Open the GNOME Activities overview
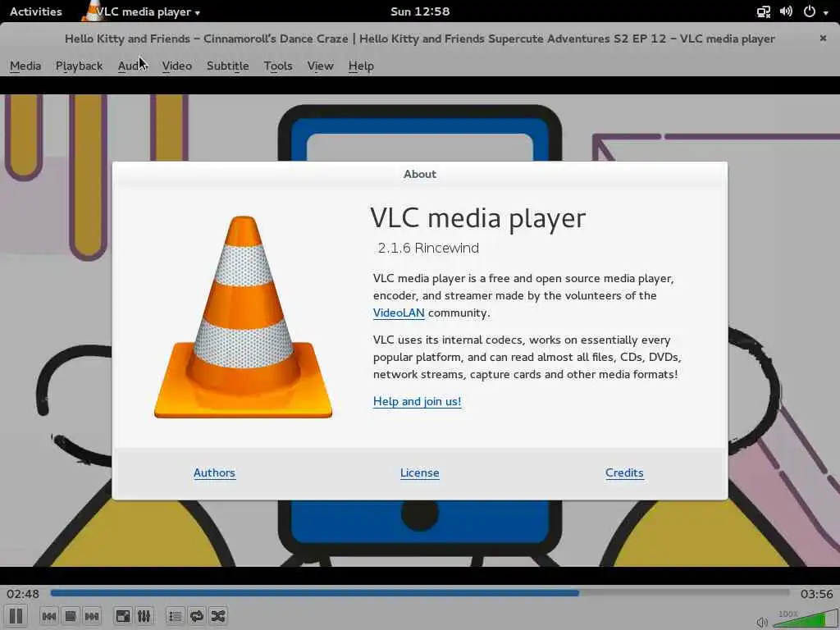 click(36, 11)
